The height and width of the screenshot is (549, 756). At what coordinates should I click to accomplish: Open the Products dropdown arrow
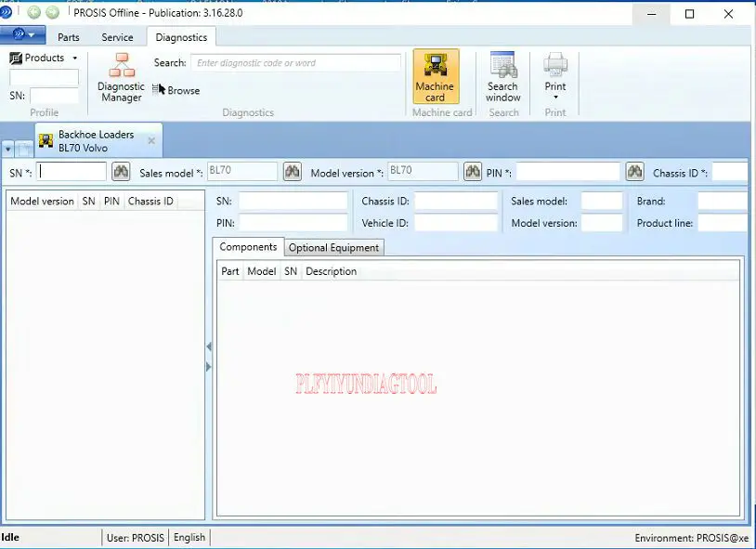74,58
